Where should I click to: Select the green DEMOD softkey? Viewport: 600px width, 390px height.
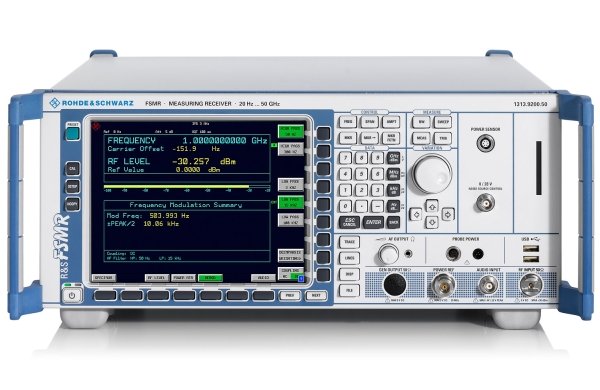coord(210,278)
